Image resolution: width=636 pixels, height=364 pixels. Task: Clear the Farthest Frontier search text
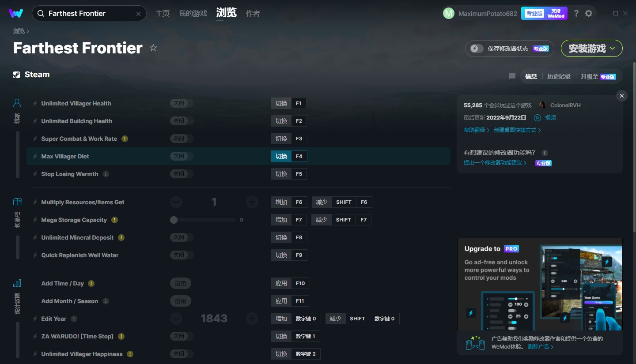(x=138, y=14)
